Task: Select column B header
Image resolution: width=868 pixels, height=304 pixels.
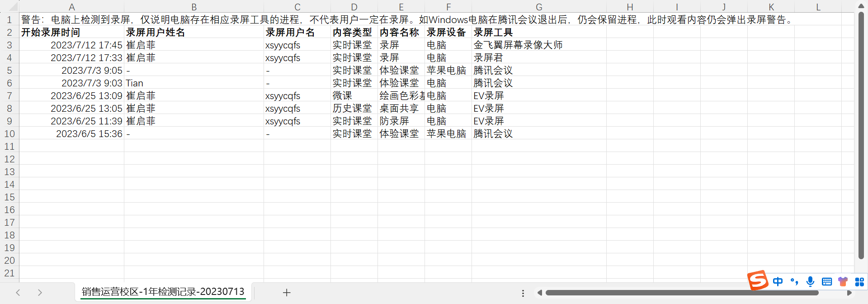Action: pyautogui.click(x=194, y=7)
